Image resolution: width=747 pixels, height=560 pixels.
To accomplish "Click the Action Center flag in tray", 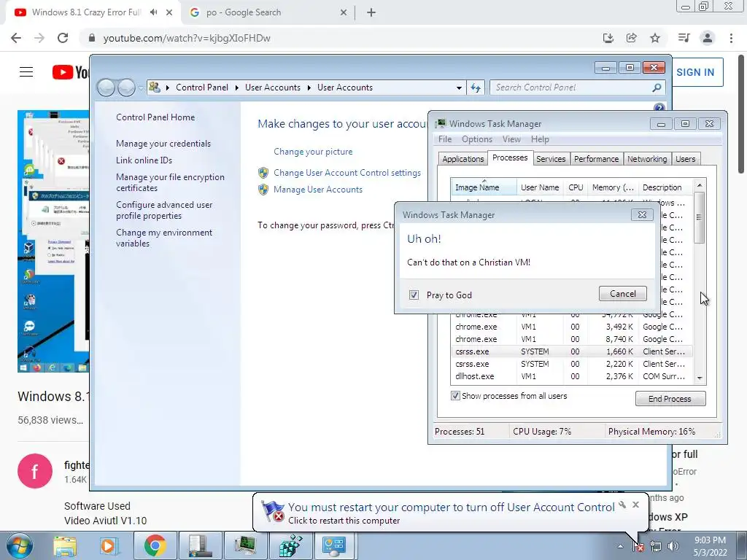I will coord(638,546).
